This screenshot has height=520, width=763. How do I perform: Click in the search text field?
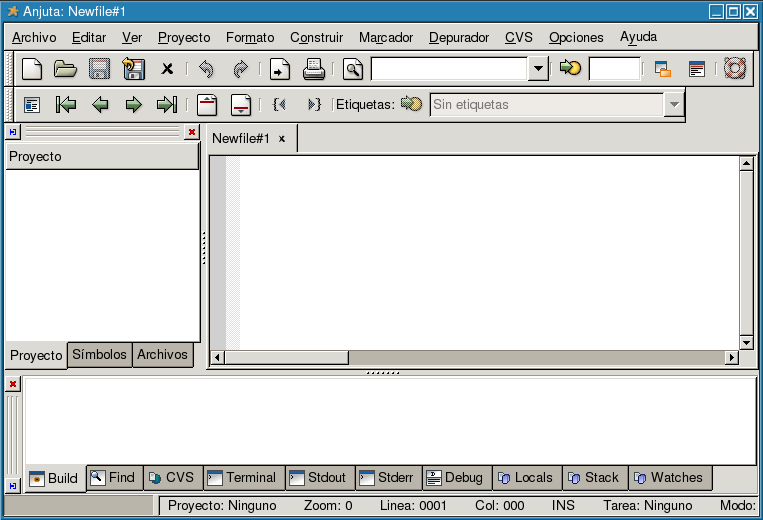click(x=450, y=69)
